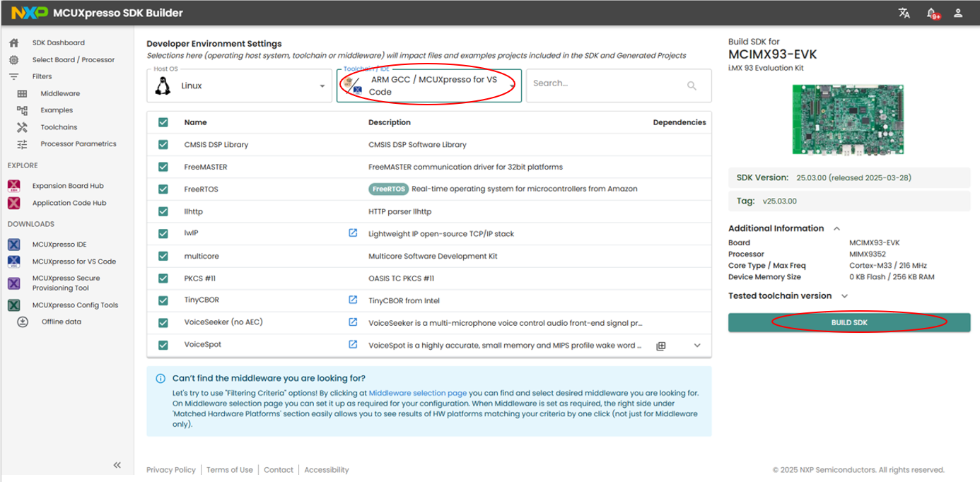Click the info icon in help banner
980x482 pixels.
[160, 378]
